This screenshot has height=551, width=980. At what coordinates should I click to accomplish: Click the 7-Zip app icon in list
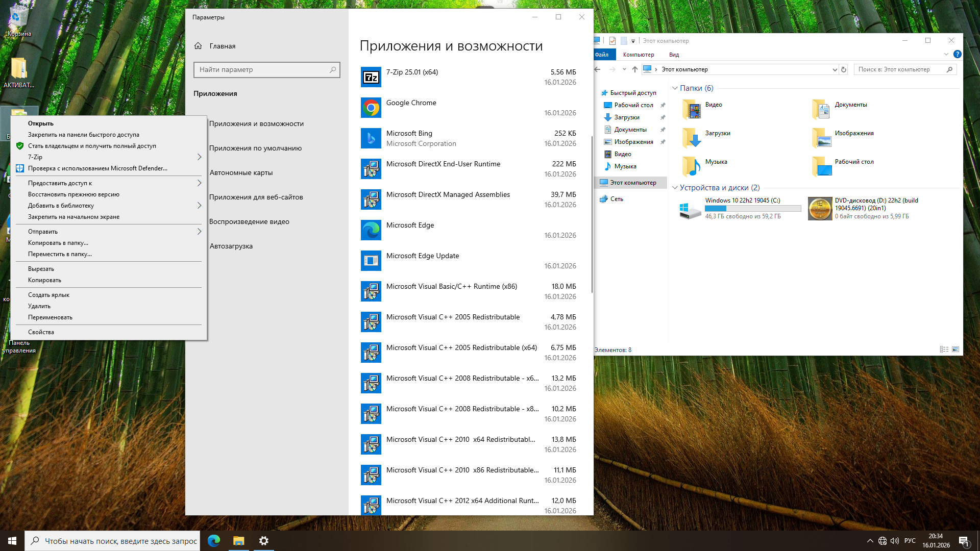(371, 77)
